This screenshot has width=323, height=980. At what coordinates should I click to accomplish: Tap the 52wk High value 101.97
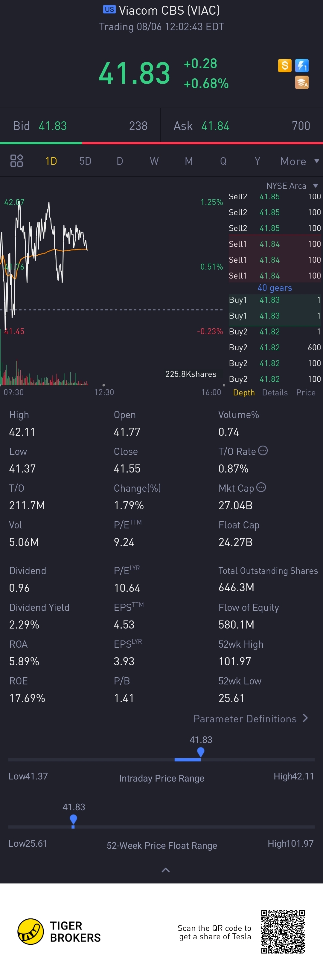[x=235, y=661]
